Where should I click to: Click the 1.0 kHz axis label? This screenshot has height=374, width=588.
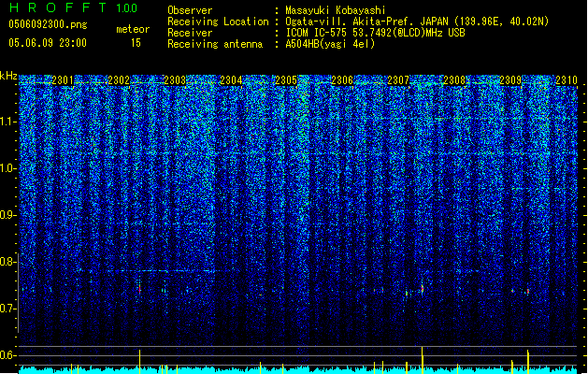coord(8,168)
